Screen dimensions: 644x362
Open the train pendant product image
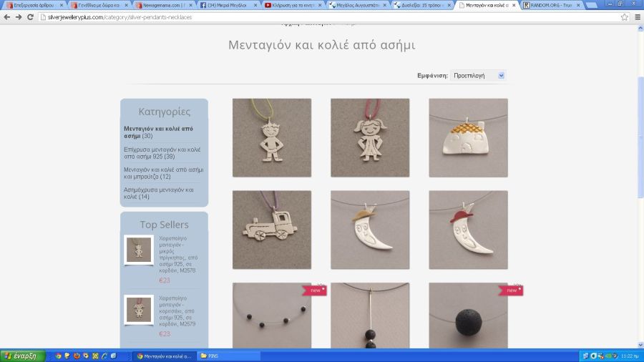[x=272, y=230]
